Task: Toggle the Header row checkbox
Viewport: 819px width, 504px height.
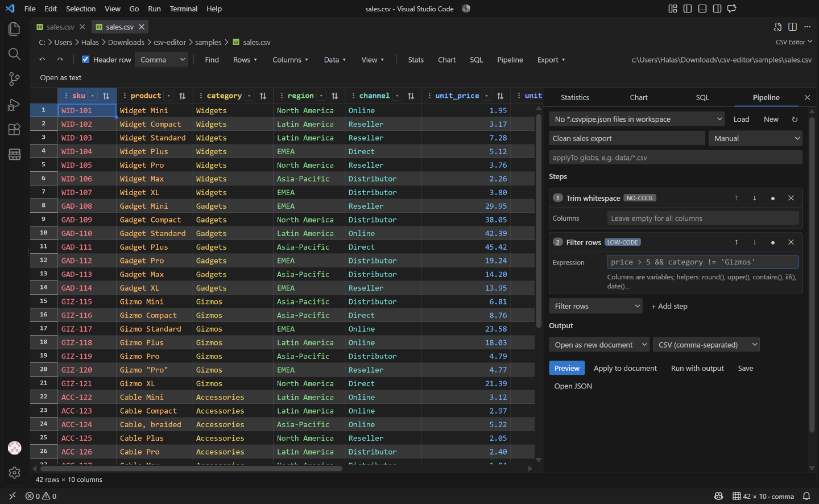Action: (86, 60)
